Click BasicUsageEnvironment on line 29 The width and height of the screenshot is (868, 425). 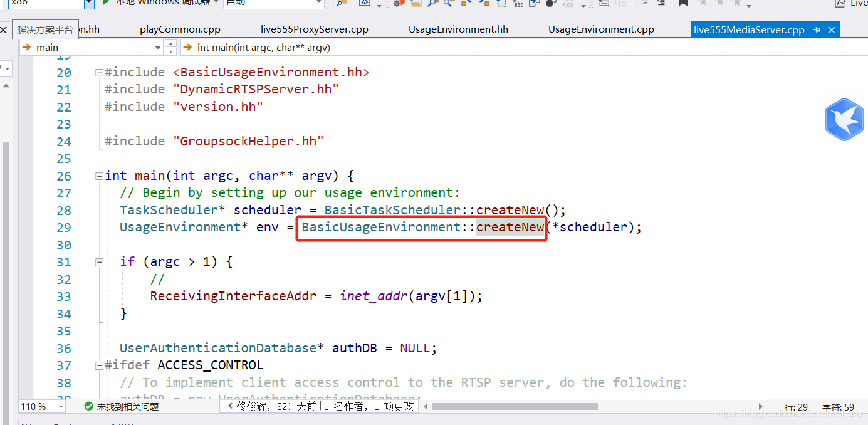tap(382, 227)
